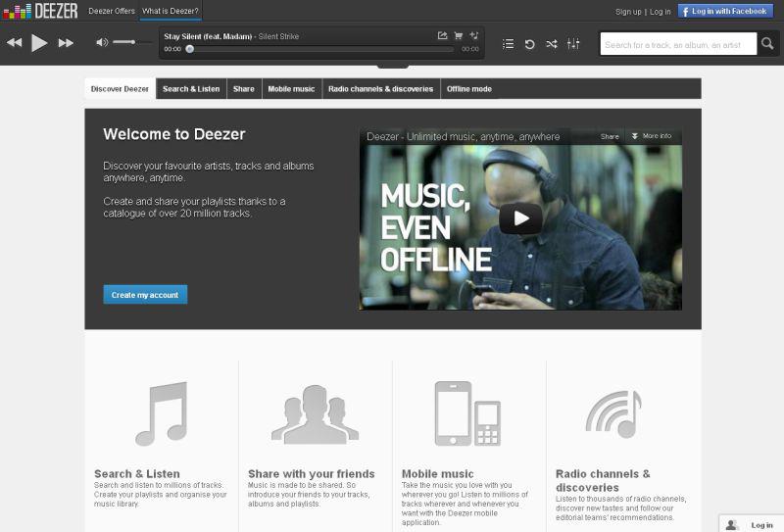The image size is (784, 532).
Task: Open the play queue list icon
Action: (508, 44)
